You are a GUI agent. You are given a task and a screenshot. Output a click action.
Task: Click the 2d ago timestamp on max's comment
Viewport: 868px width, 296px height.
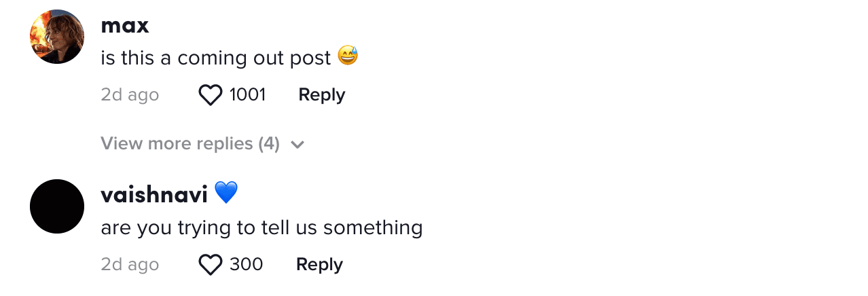click(x=130, y=95)
